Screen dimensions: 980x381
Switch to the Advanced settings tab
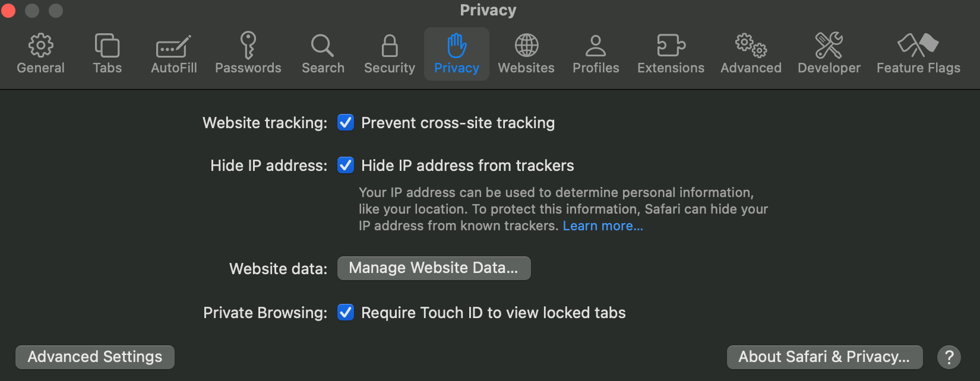click(x=750, y=53)
